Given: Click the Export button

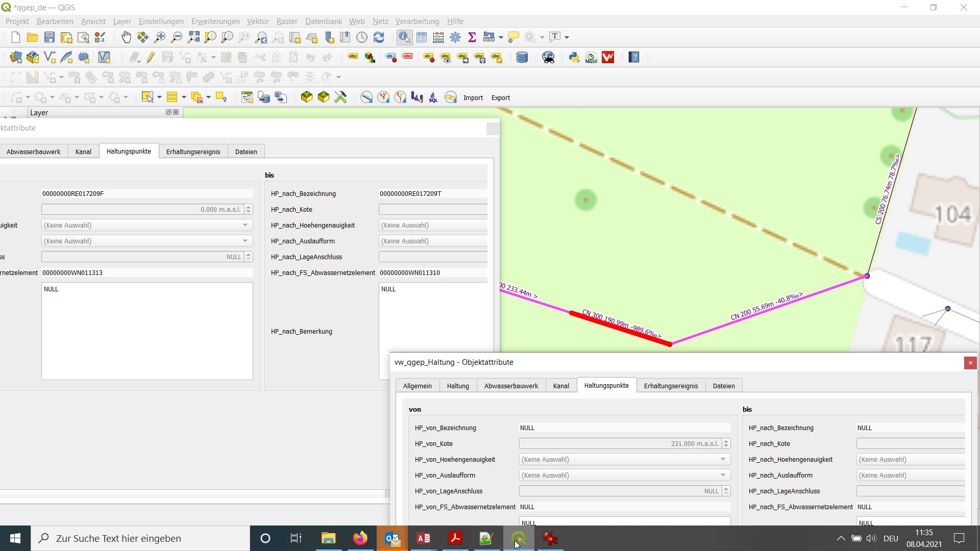Looking at the screenshot, I should pyautogui.click(x=500, y=98).
